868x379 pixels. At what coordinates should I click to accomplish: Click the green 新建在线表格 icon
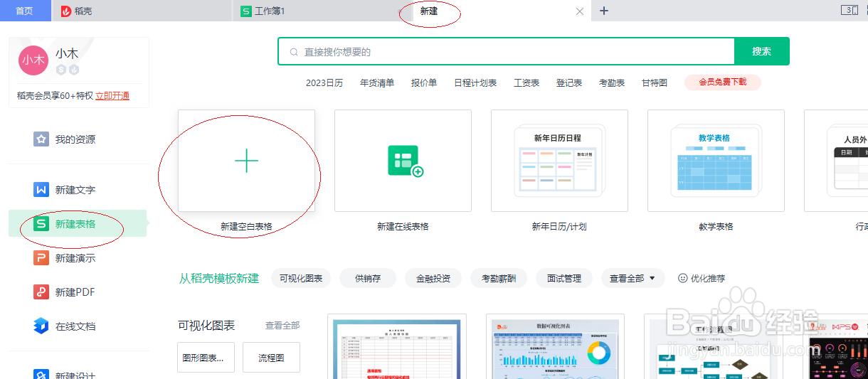tap(405, 161)
